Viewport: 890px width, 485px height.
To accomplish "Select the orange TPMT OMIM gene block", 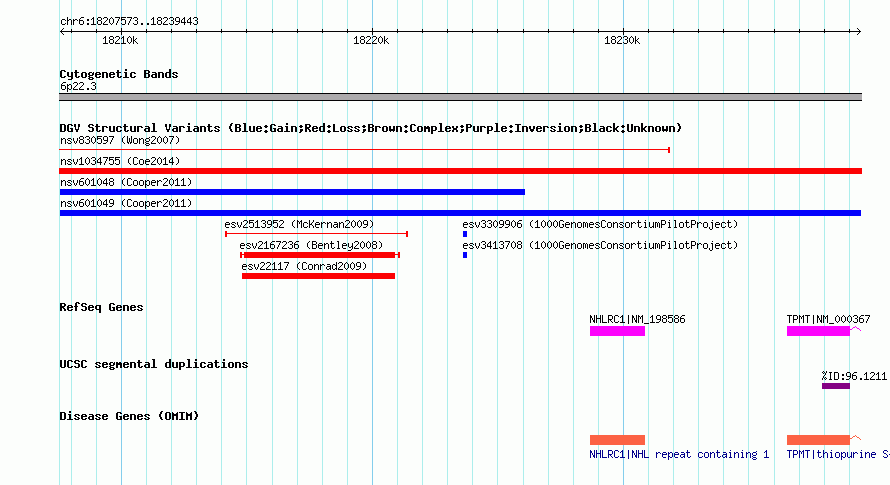I will pyautogui.click(x=818, y=440).
